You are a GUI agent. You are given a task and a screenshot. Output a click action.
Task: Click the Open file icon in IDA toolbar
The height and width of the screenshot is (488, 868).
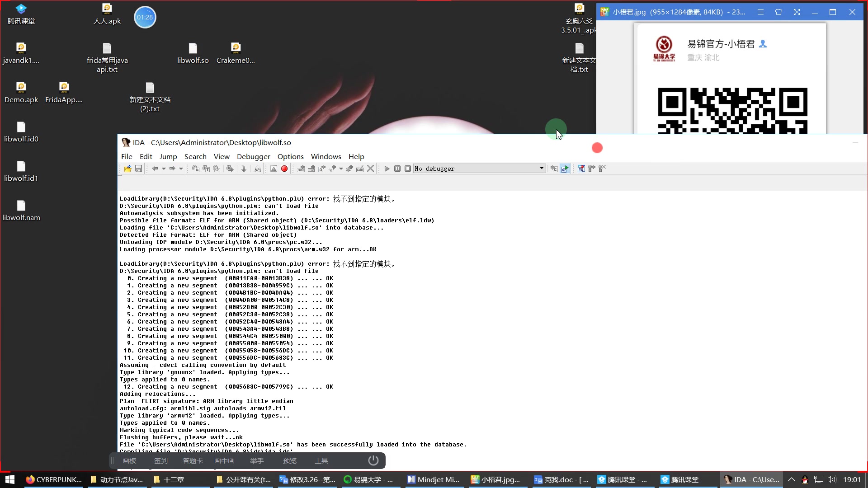(127, 169)
